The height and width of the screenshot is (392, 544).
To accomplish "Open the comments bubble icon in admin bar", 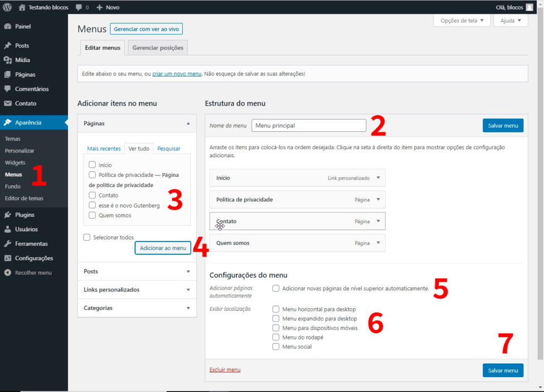I will [x=79, y=7].
